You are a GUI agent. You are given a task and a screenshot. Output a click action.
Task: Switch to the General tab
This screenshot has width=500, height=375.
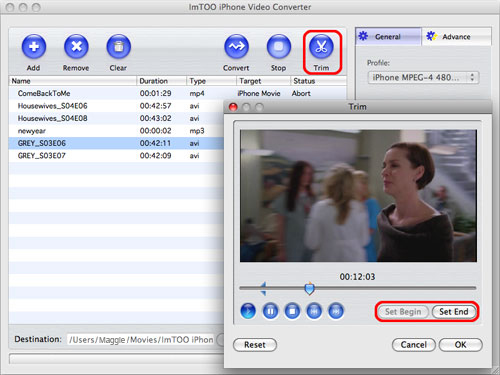tap(389, 36)
